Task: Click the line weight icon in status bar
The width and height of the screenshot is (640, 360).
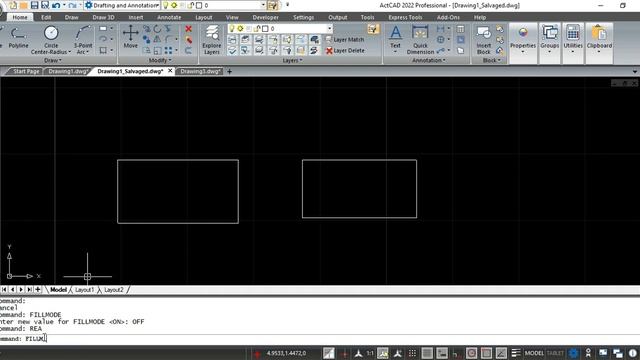Action: (x=516, y=353)
